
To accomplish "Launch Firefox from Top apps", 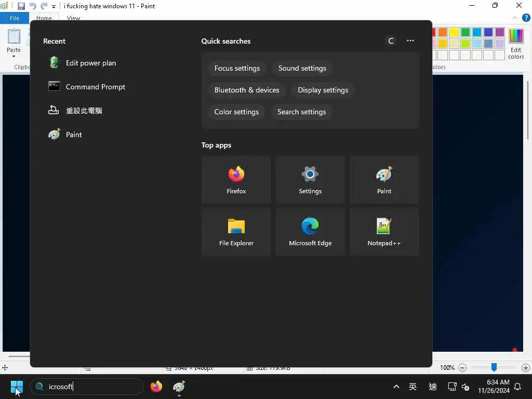I will (x=236, y=180).
